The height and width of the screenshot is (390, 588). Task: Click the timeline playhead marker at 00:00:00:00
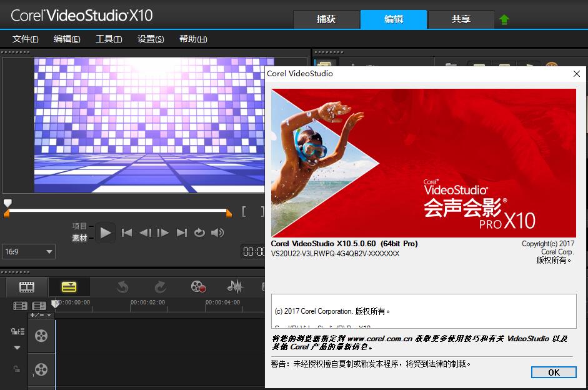[55, 303]
